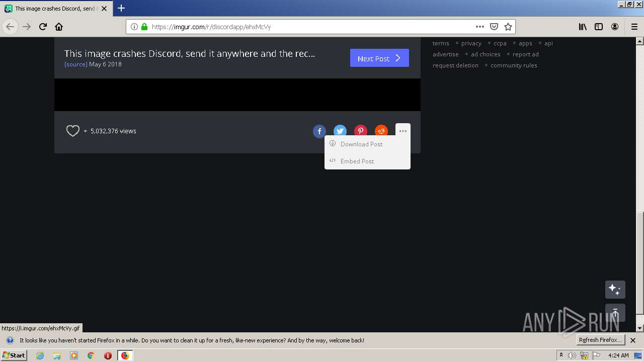Choose Embed Post from the menu
This screenshot has height=362, width=644.
pyautogui.click(x=367, y=161)
